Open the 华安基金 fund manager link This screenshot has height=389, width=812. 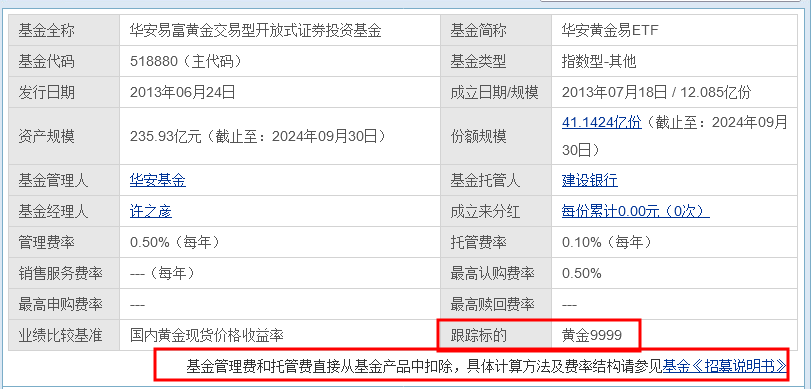(158, 180)
